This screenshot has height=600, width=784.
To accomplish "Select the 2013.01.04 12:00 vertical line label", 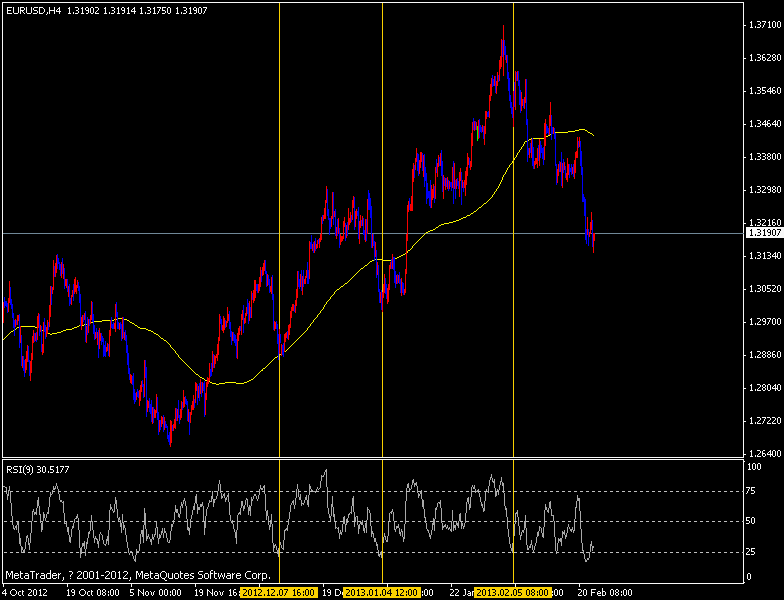I will [x=382, y=593].
